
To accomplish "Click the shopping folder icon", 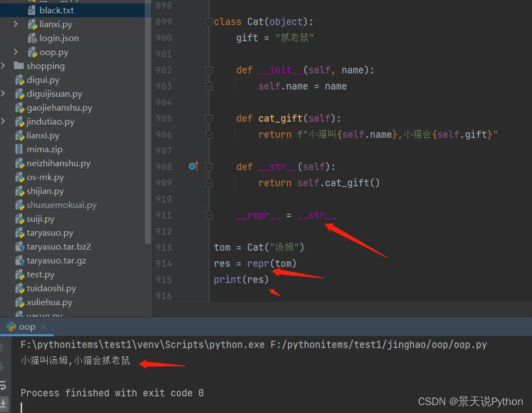I will pyautogui.click(x=19, y=66).
